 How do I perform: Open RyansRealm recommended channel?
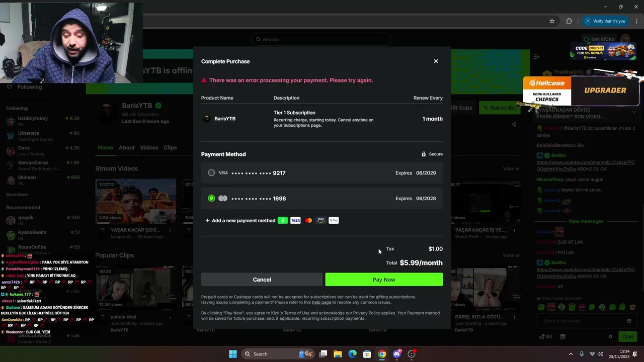[x=43, y=235]
